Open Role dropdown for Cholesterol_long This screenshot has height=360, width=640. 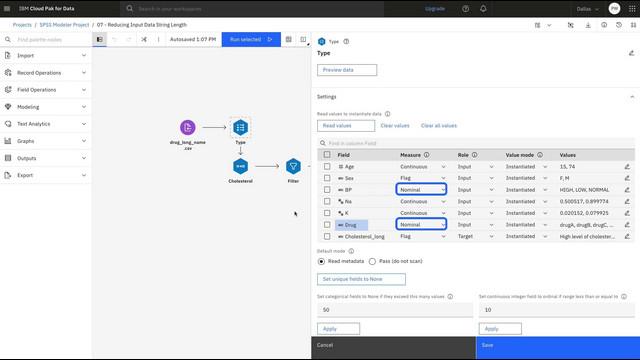pos(476,236)
